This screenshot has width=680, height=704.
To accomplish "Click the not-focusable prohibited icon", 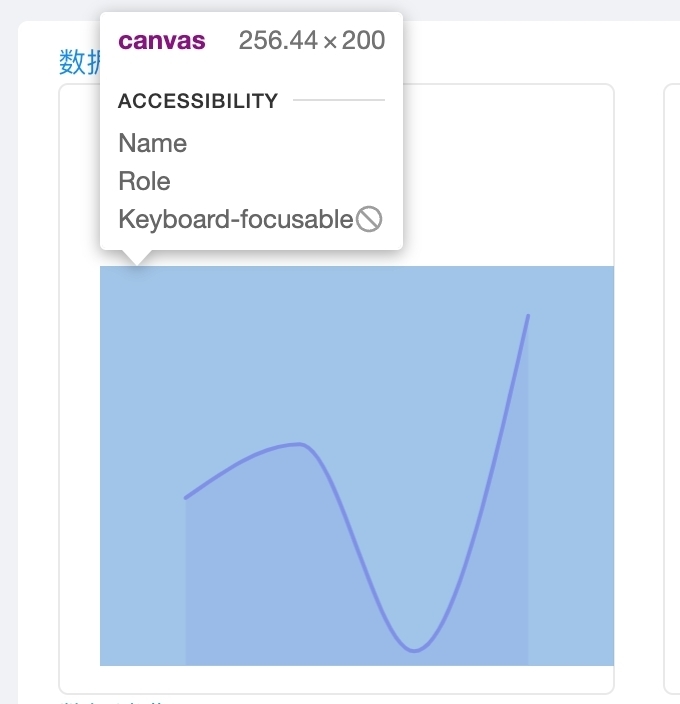I will pyautogui.click(x=369, y=219).
